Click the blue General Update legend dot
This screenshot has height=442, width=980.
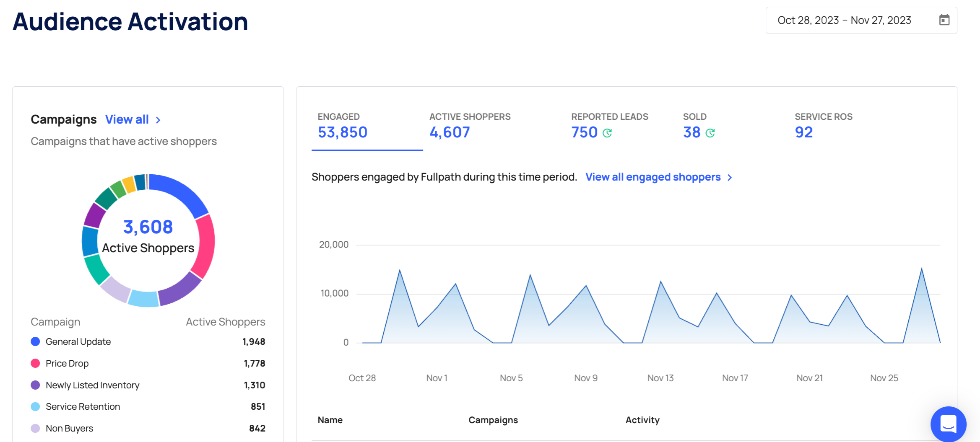pos(36,341)
